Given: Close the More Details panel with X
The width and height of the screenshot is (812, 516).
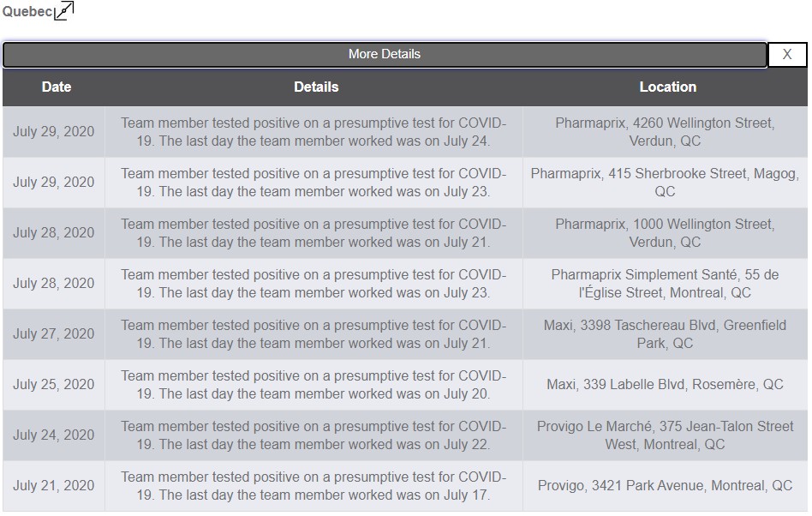Looking at the screenshot, I should pos(786,54).
